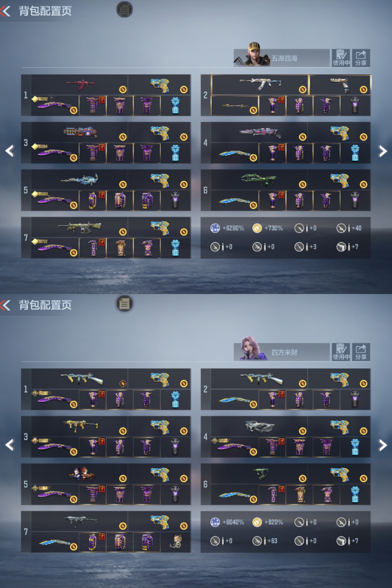Screen dimensions: 392x588
Task: Go to the next backpack page in bottom panel
Action: tap(383, 445)
